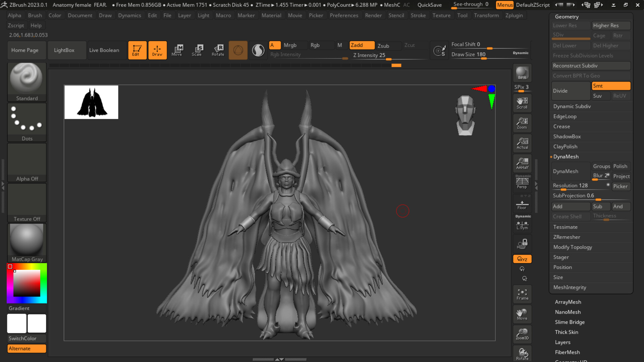Pick a color from the Gradient color picker
This screenshot has width=644, height=362.
26,283
